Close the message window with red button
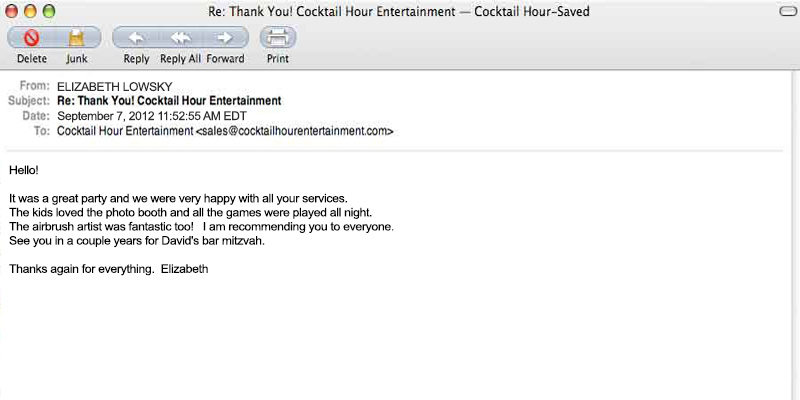The width and height of the screenshot is (800, 400). coord(11,11)
